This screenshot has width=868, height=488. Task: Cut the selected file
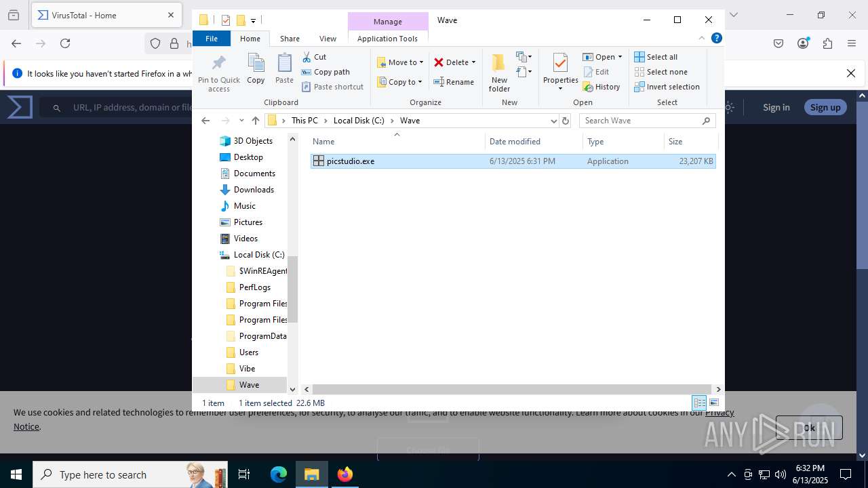click(x=314, y=57)
